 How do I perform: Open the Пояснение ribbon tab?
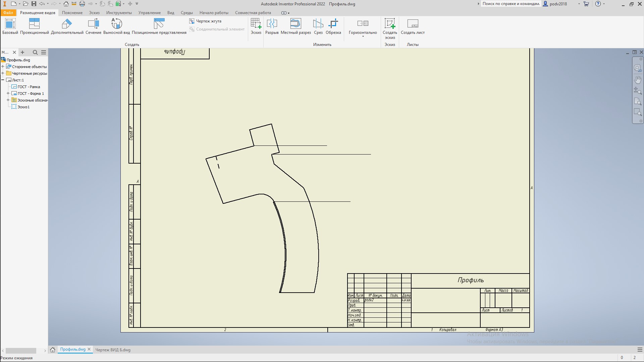coord(72,13)
